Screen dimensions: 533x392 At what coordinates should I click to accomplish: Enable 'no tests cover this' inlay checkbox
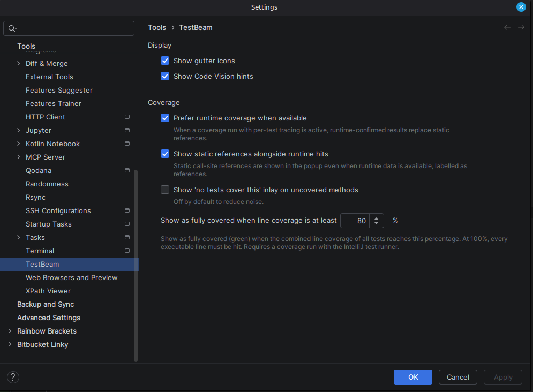click(x=165, y=190)
